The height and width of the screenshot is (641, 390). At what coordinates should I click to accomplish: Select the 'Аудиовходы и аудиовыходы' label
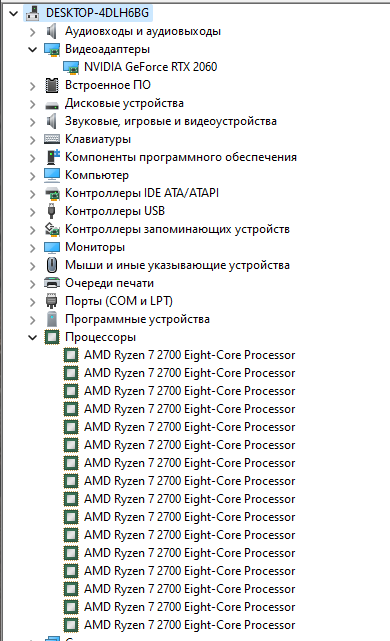(143, 31)
